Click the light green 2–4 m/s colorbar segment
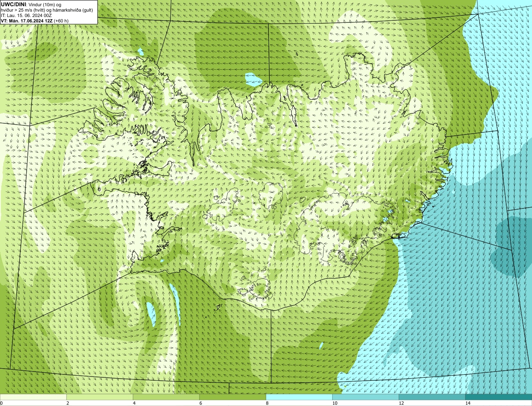The height and width of the screenshot is (406, 532). coord(100,397)
